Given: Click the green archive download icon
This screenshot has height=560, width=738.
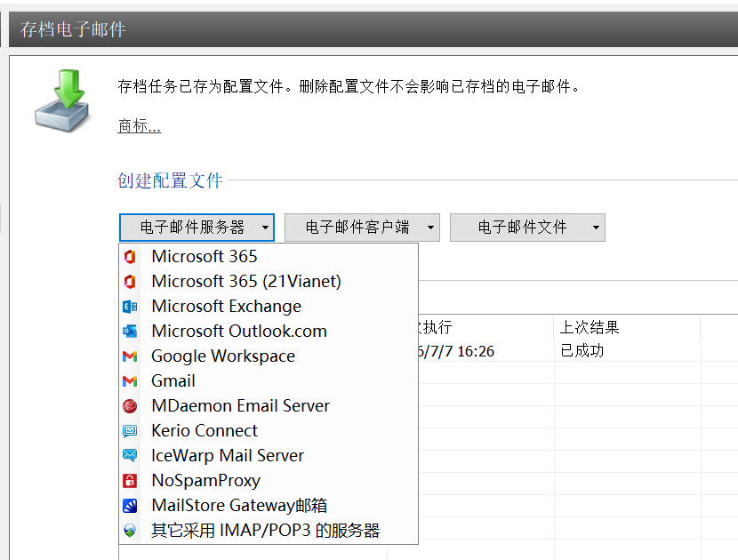Looking at the screenshot, I should pos(62,100).
